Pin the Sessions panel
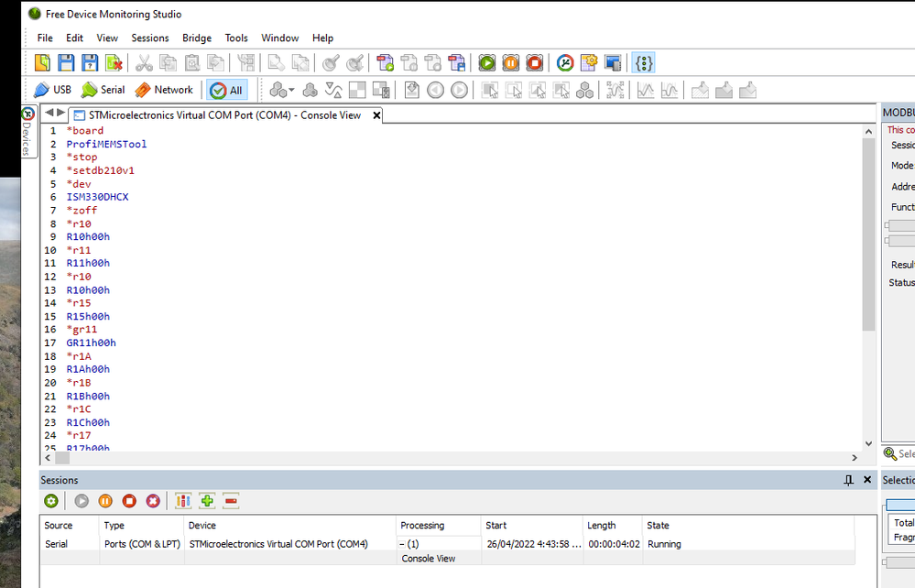915x588 pixels. point(848,480)
